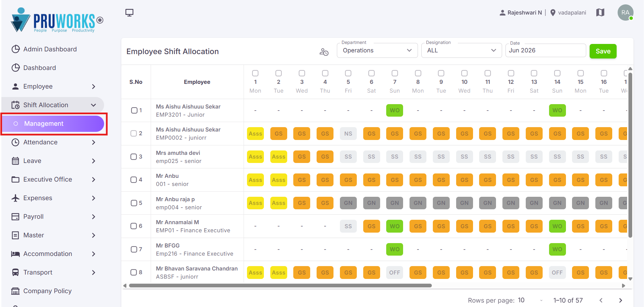Viewport: 644px width, 307px height.
Task: Open the Designation ALL dropdown
Action: pyautogui.click(x=461, y=50)
